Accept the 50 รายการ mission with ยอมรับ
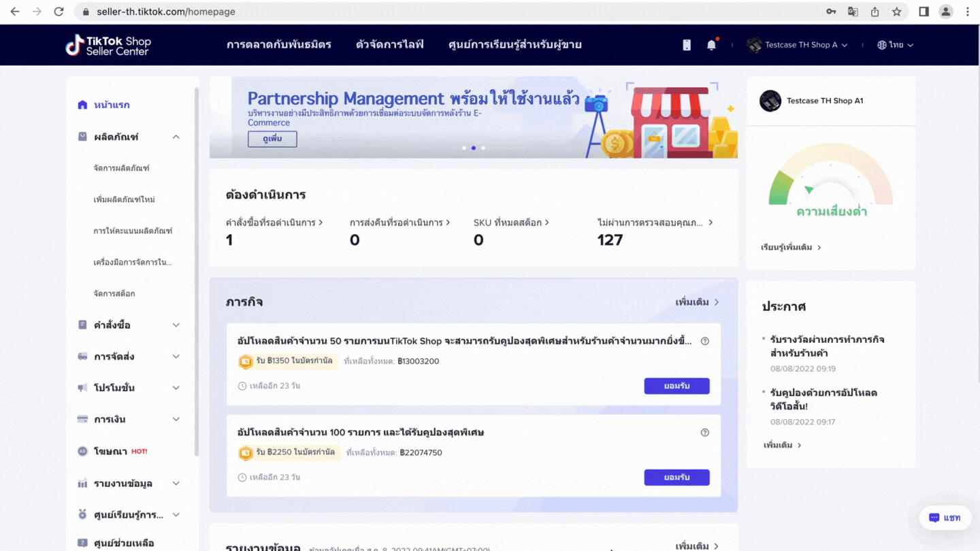Viewport: 980px width, 551px height. (x=676, y=386)
